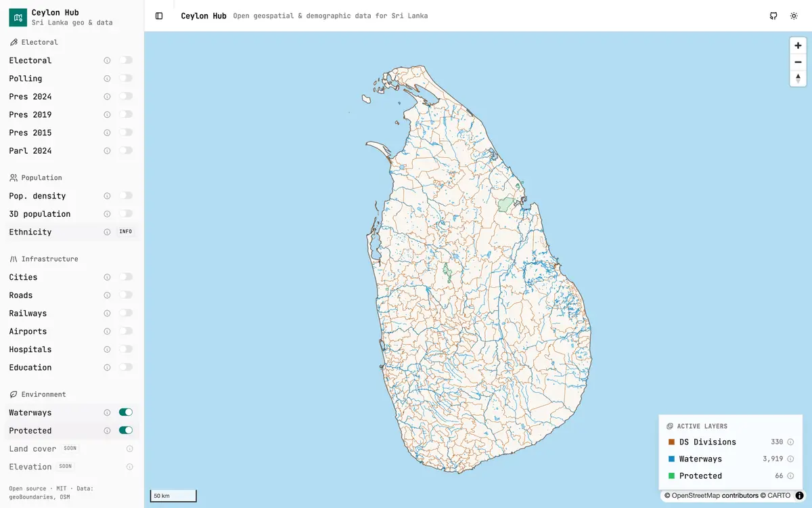This screenshot has width=812, height=508.
Task: Open the GitHub repository icon
Action: [773, 16]
